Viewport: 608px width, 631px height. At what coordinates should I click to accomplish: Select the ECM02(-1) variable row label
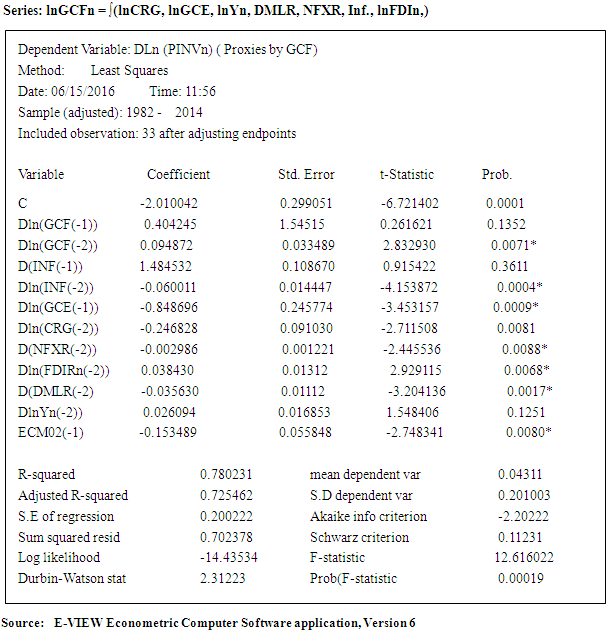(x=51, y=431)
